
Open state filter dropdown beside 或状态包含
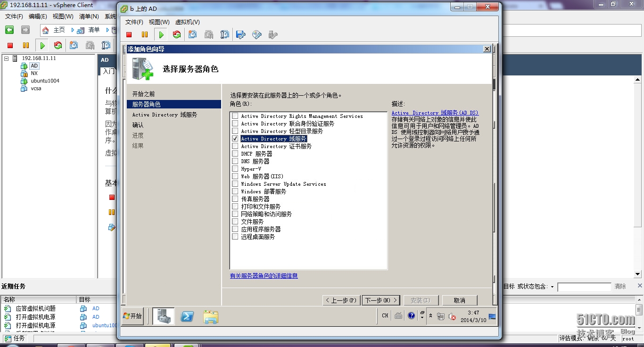point(552,287)
